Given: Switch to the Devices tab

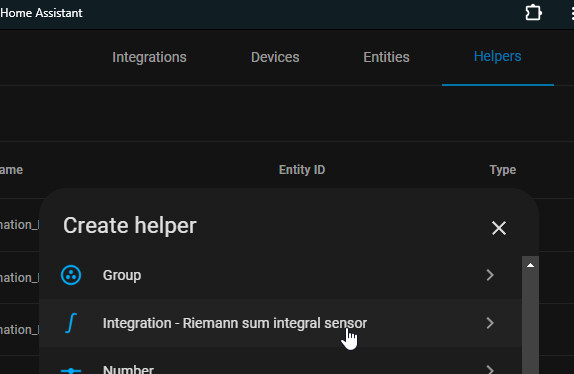Looking at the screenshot, I should [275, 57].
